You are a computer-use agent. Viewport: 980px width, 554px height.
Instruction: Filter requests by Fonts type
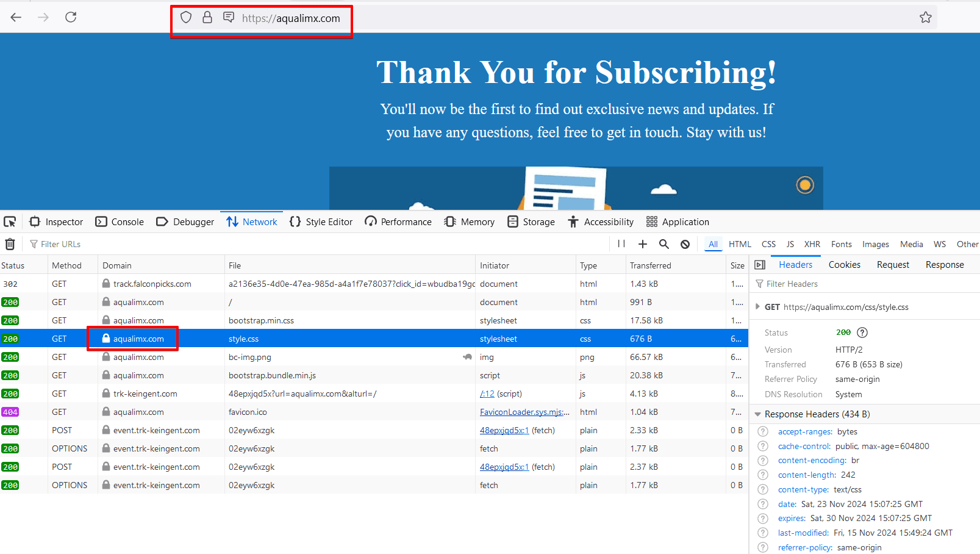[x=842, y=244]
